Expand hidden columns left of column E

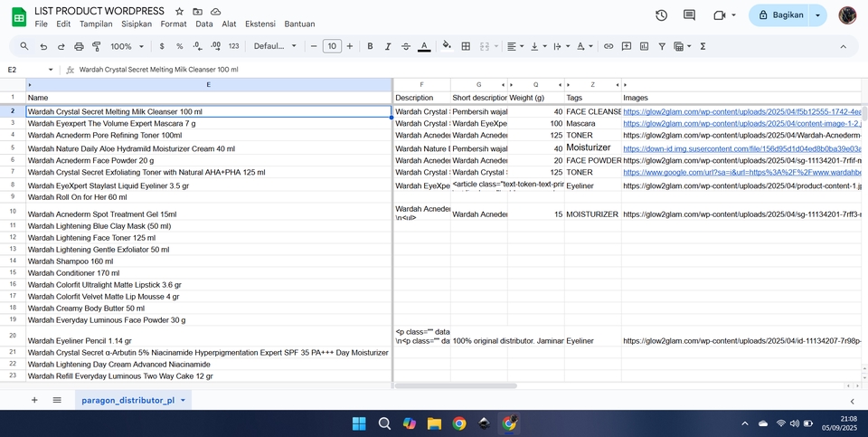pyautogui.click(x=29, y=85)
